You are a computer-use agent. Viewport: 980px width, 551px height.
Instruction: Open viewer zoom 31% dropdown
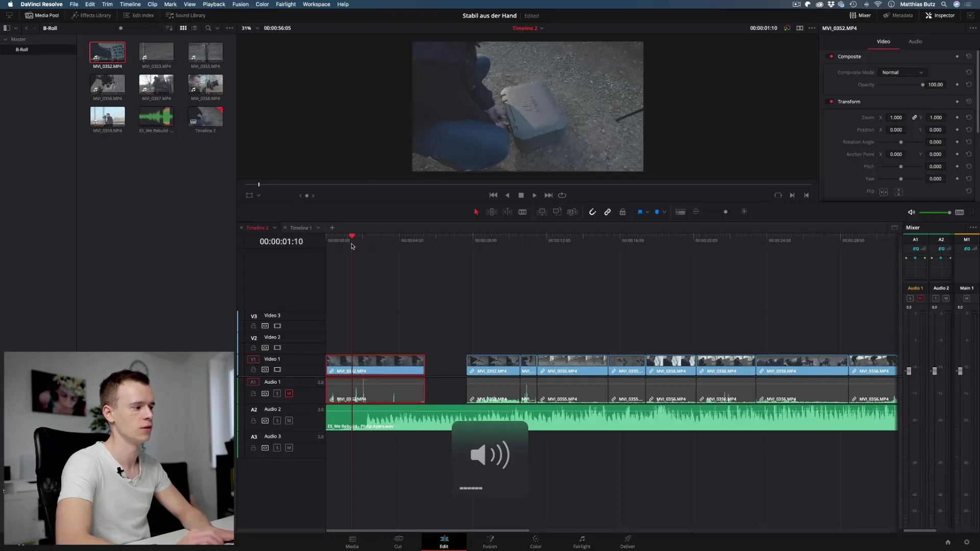[250, 28]
